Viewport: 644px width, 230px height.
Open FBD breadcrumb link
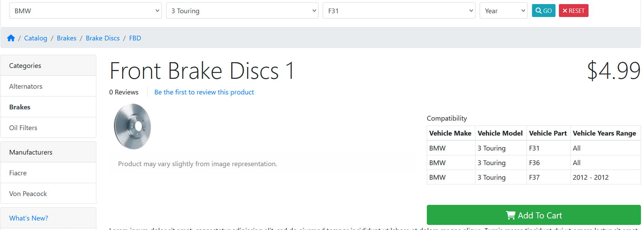(135, 38)
